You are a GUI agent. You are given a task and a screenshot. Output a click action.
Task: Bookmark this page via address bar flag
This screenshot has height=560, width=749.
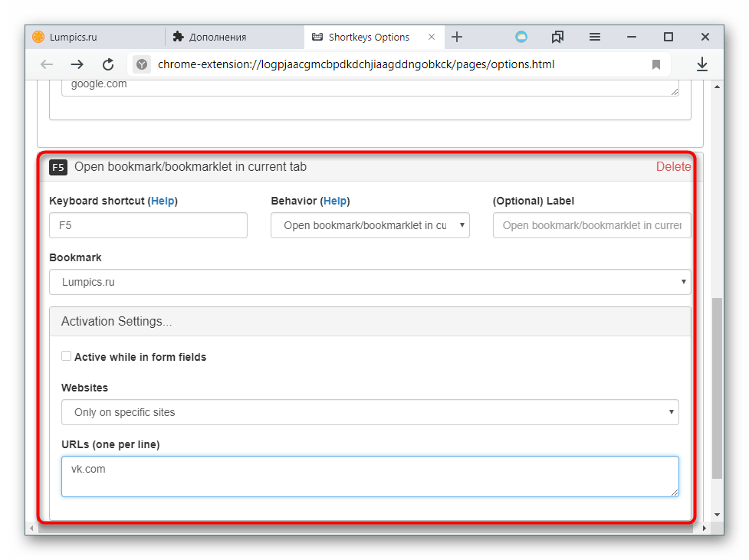click(655, 64)
